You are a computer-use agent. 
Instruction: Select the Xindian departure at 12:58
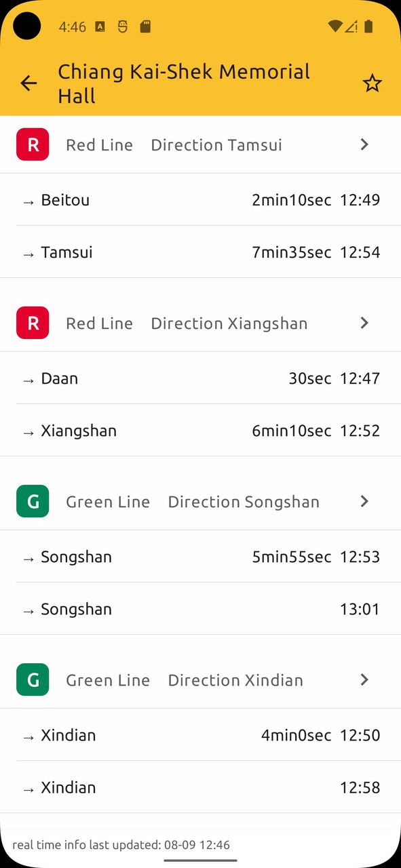[x=200, y=787]
